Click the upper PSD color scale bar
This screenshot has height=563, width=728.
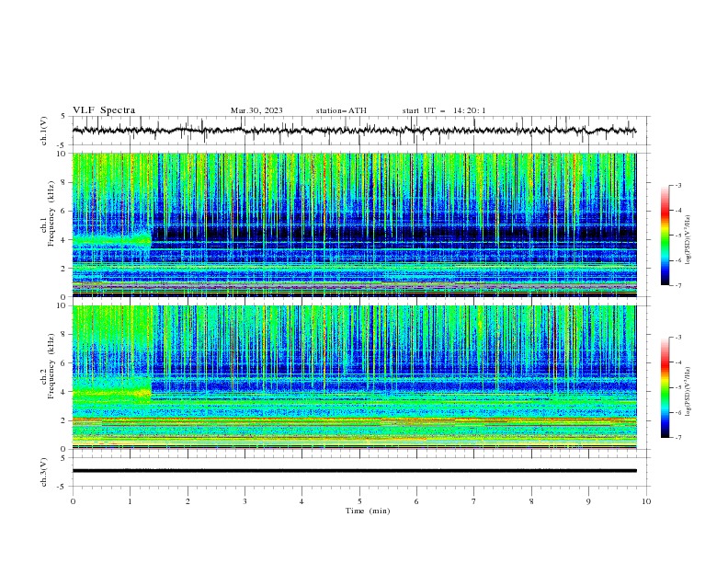coord(665,236)
